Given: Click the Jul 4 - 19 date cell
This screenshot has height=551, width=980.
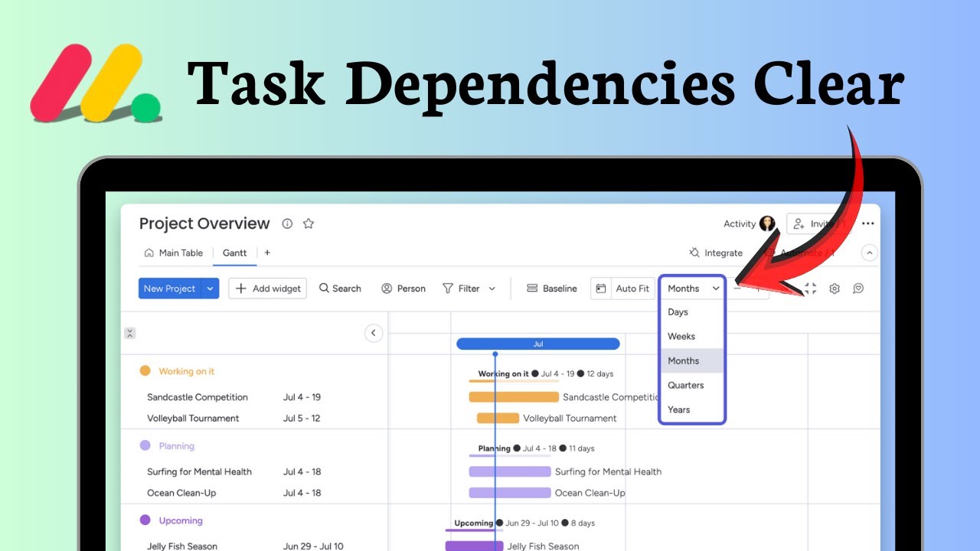Looking at the screenshot, I should click(x=302, y=397).
